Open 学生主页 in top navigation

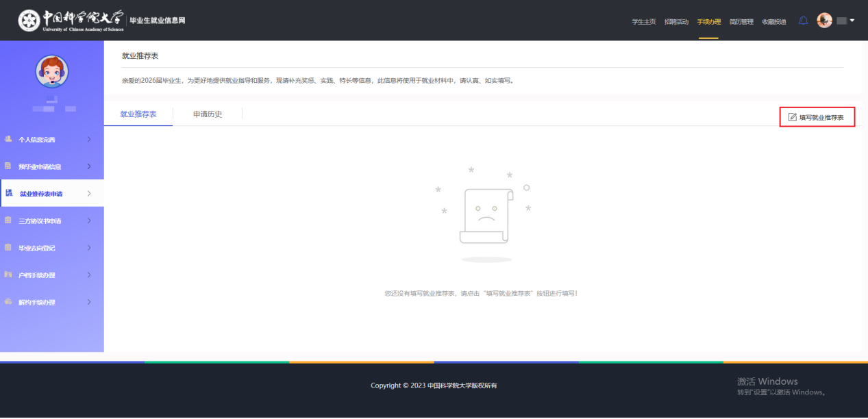[x=643, y=22]
